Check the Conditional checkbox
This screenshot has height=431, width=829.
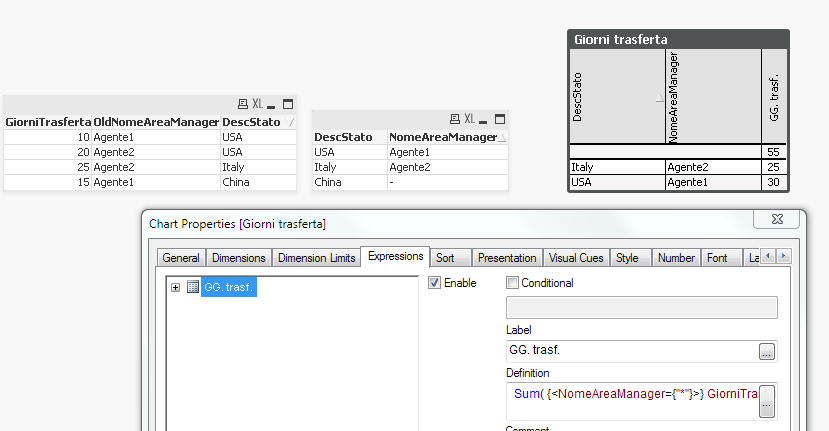513,283
